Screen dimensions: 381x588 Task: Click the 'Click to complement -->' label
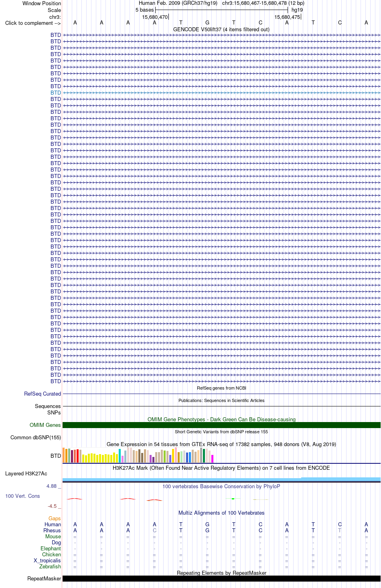click(x=33, y=23)
